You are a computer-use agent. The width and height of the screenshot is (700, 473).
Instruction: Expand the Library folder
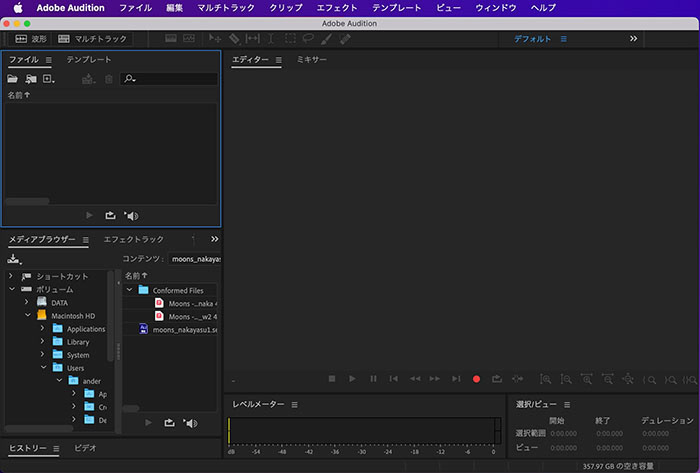pos(42,341)
